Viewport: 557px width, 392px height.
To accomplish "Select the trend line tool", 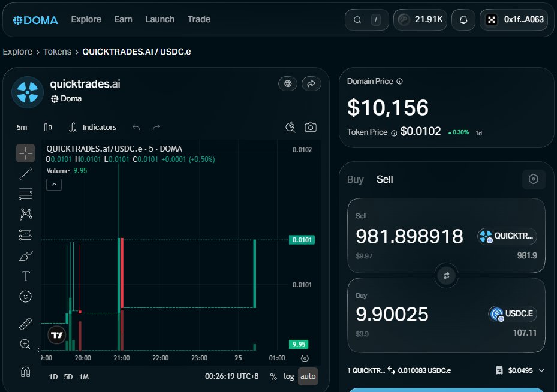I will [26, 174].
